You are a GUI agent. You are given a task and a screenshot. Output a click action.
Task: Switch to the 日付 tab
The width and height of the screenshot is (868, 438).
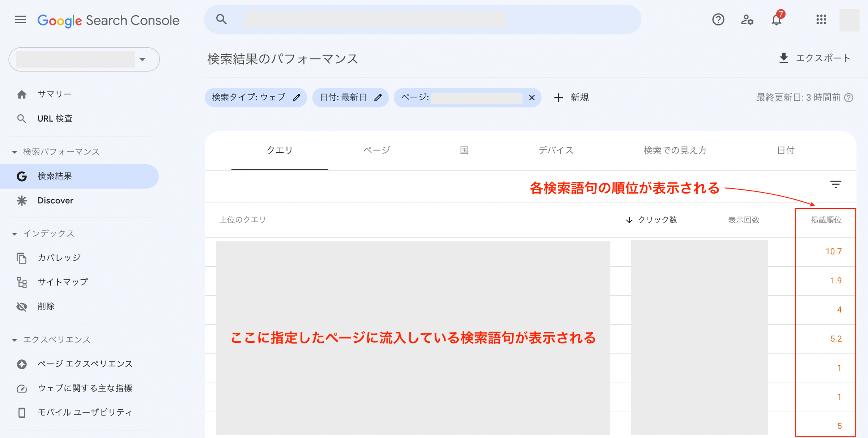click(786, 150)
